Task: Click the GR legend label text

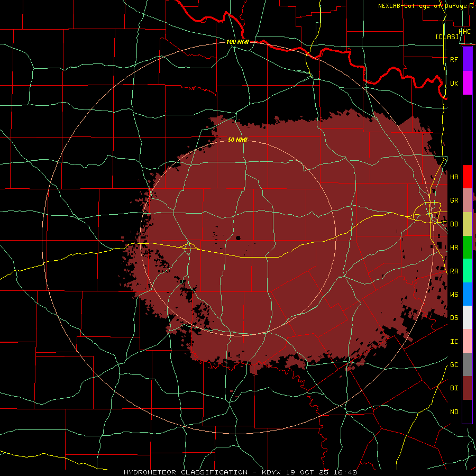Action: (454, 200)
